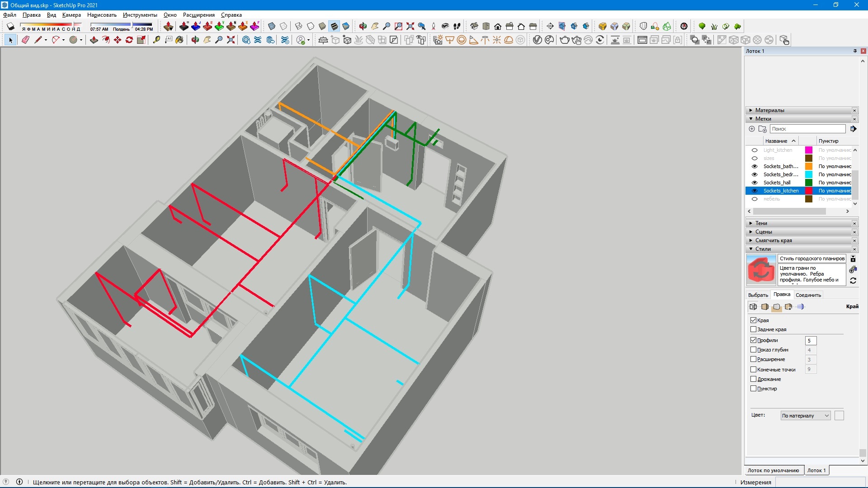Hide the Sockets_hall tag
The width and height of the screenshot is (868, 488).
point(755,183)
